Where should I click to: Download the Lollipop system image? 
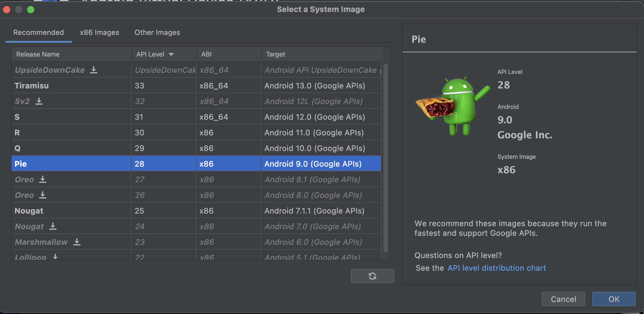point(55,257)
